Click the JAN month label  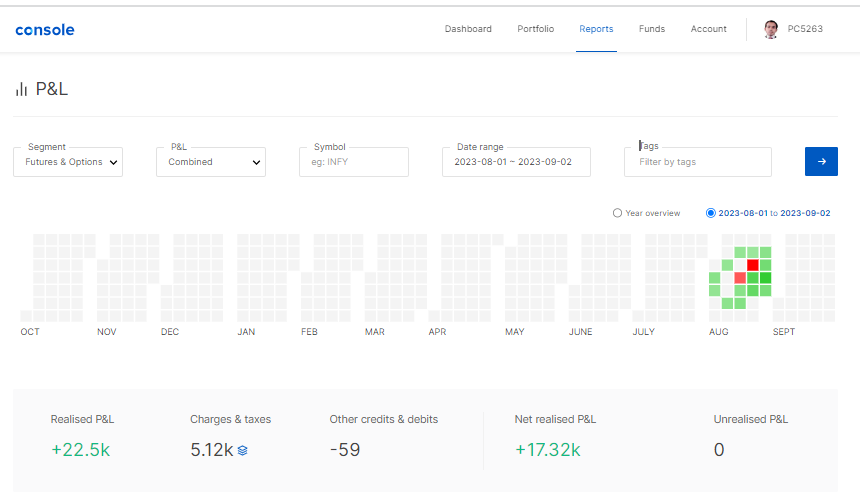coord(246,331)
